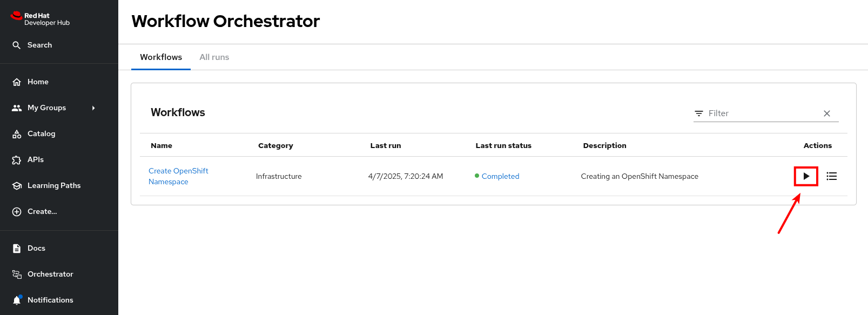Sort by Last run status column header

503,145
